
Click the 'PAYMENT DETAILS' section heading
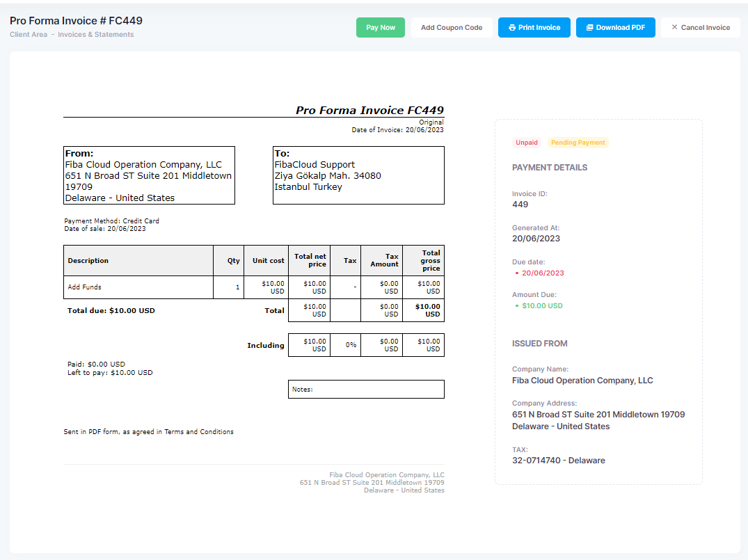click(x=550, y=168)
